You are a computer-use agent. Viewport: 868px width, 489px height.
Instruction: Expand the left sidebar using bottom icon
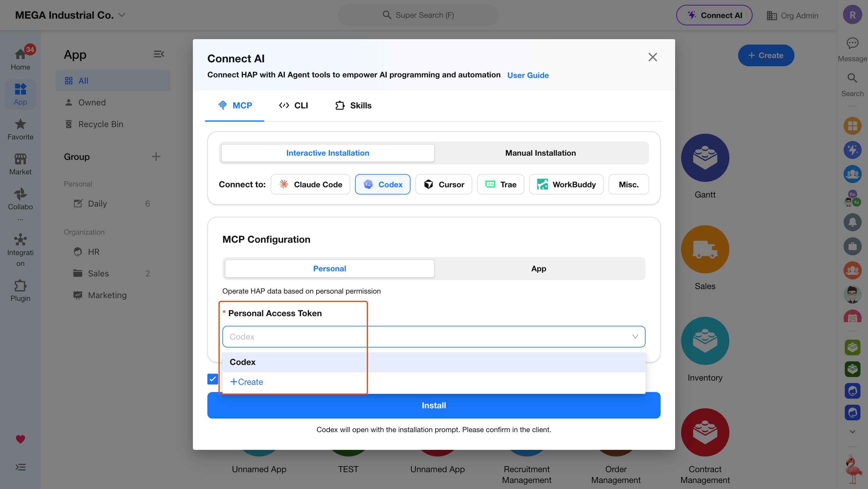click(x=20, y=467)
